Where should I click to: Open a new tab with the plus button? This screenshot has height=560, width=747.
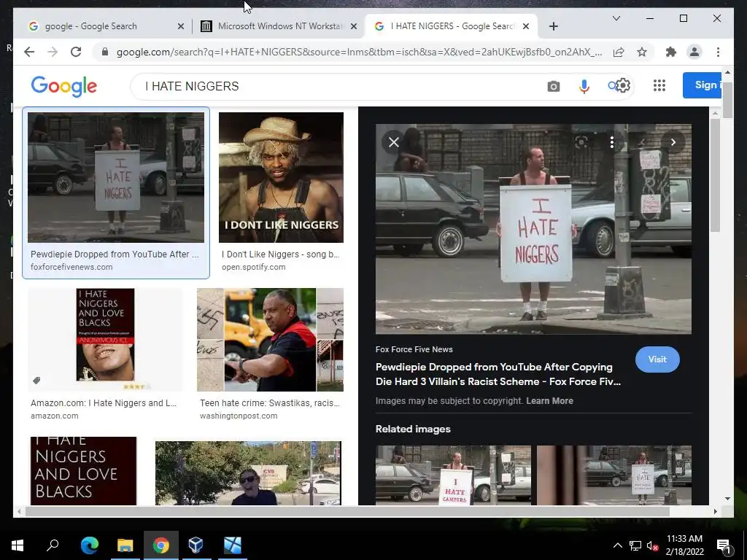[553, 26]
